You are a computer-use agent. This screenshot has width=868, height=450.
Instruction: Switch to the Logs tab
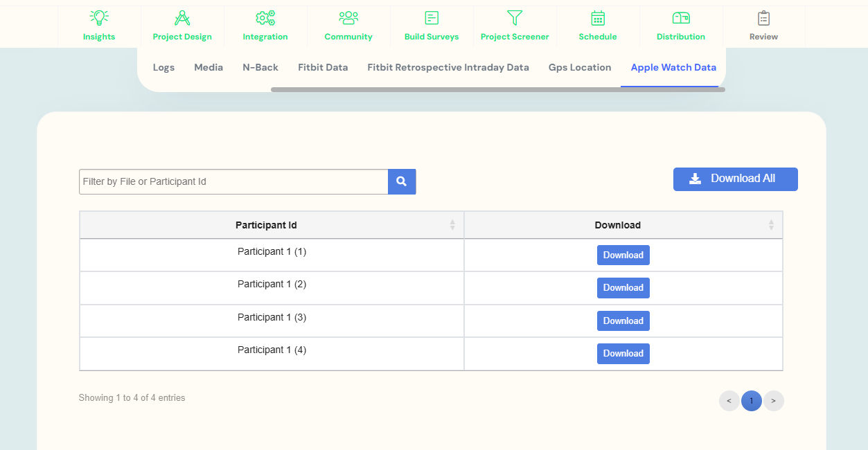(163, 67)
